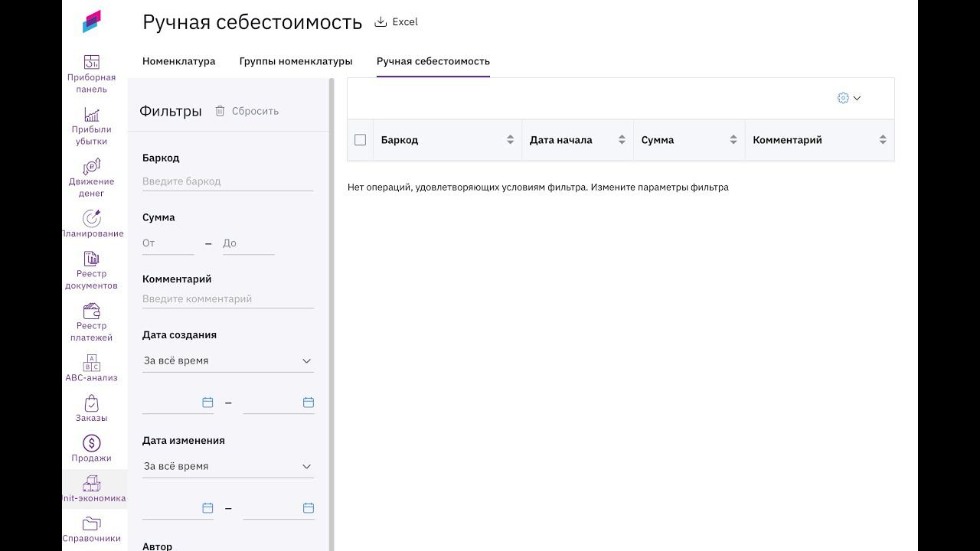Switch to the Группы номенклатуры tab
This screenshot has width=980, height=551.
click(296, 61)
